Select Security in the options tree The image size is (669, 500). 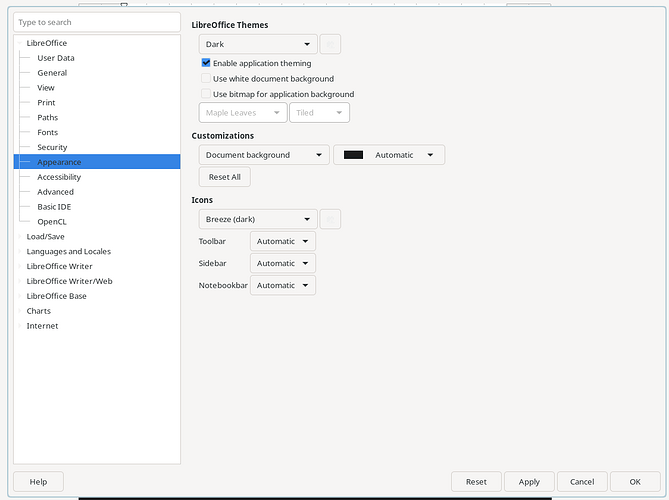coord(52,147)
